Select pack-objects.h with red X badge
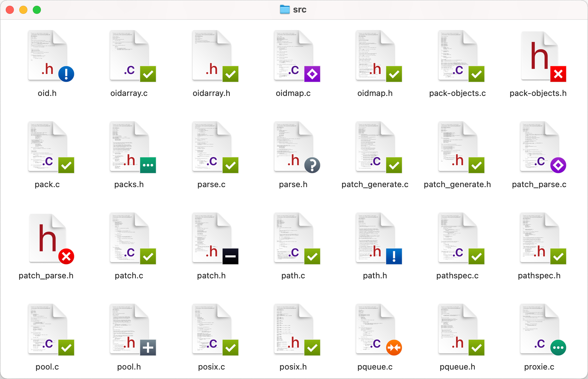The height and width of the screenshot is (379, 588). point(539,56)
